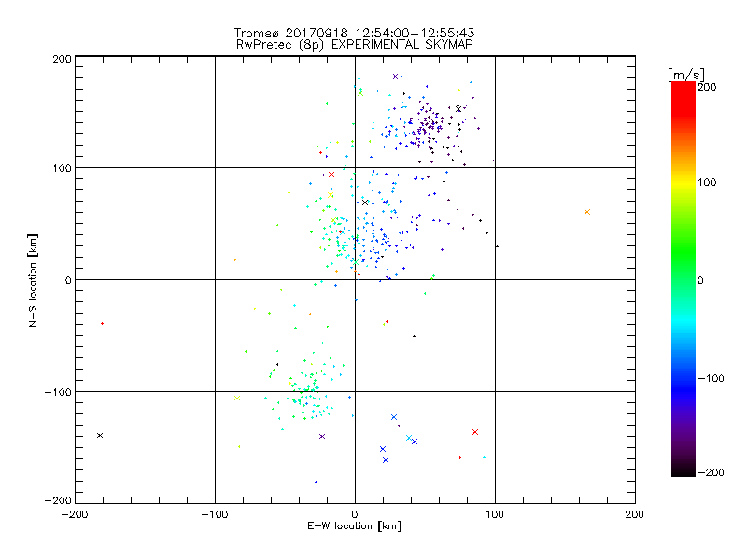Click the subtitle 'RwPretec (8p) EXPERIMENTAL SKYMAP'
Image resolution: width=747 pixels, height=560 pixels.
[355, 45]
